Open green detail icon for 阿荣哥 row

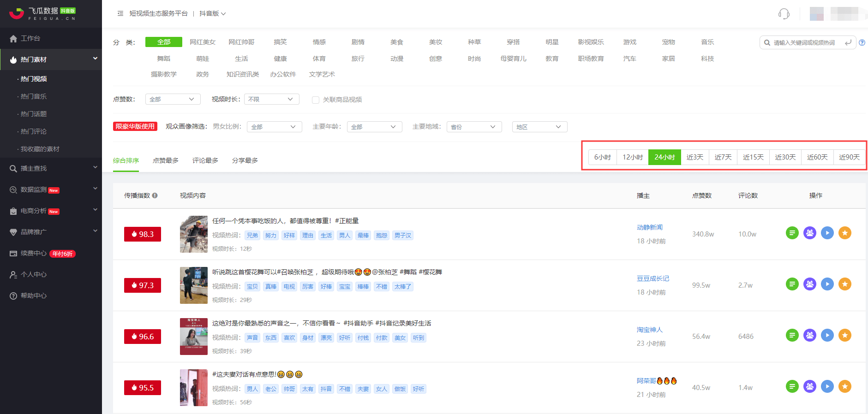pyautogui.click(x=792, y=386)
